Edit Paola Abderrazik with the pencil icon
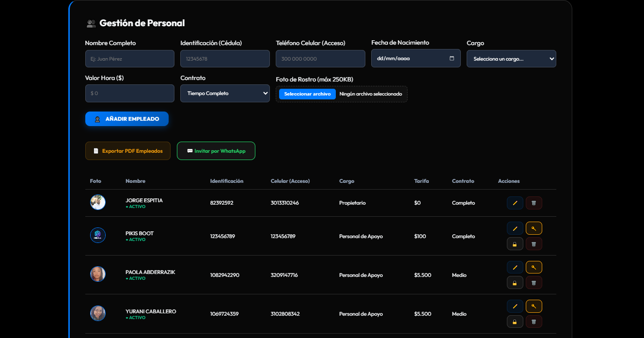 pos(515,267)
